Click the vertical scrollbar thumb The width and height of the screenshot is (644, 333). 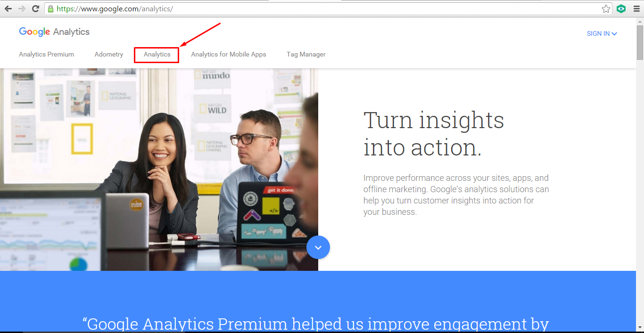point(640,41)
